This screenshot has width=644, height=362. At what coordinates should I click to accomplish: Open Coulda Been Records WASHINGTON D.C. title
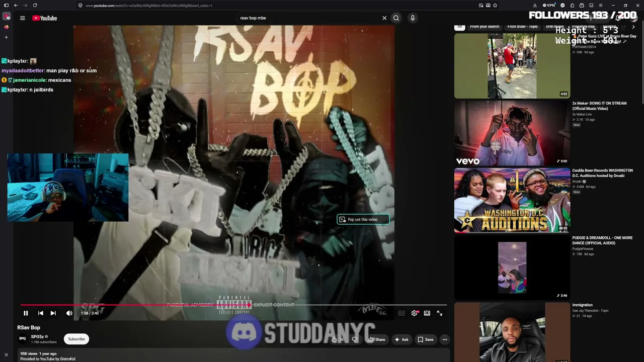tap(602, 173)
